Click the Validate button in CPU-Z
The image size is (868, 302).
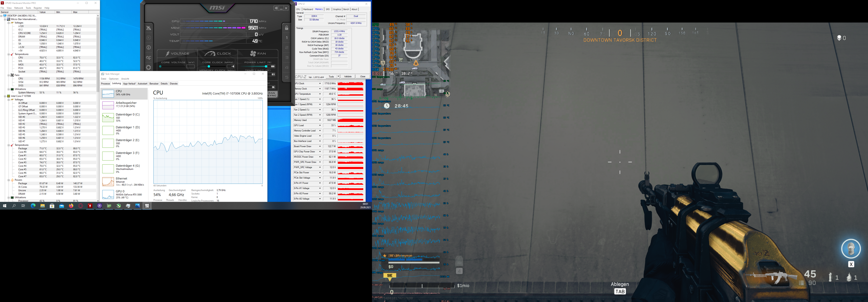348,77
